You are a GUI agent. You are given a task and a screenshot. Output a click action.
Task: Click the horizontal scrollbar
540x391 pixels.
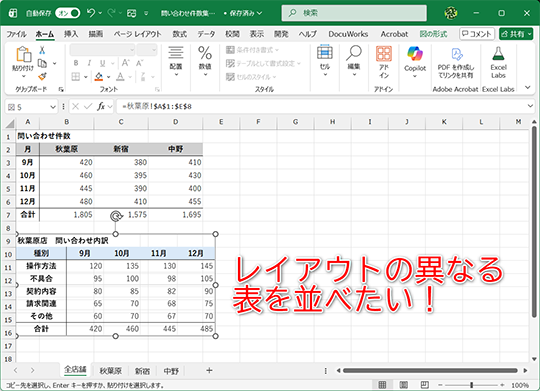[430, 371]
